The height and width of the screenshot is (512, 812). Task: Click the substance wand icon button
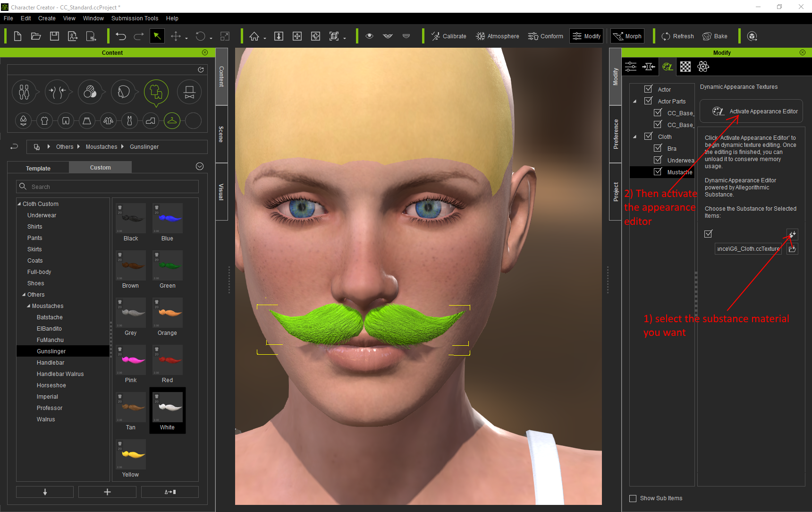click(792, 234)
